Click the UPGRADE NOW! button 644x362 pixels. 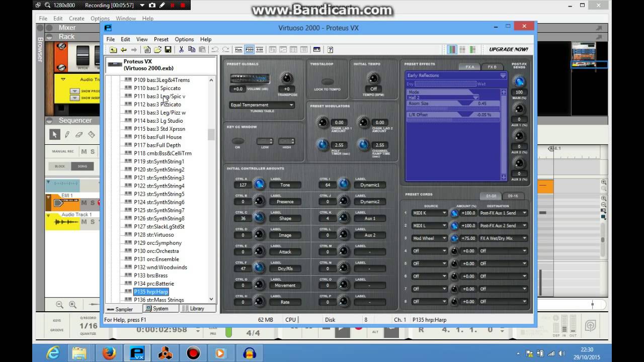(509, 49)
